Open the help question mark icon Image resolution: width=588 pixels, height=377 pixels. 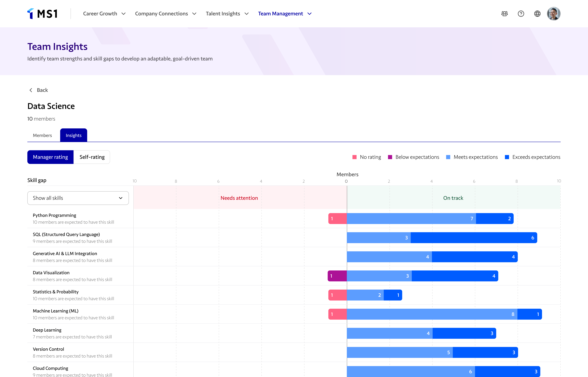[x=521, y=14]
